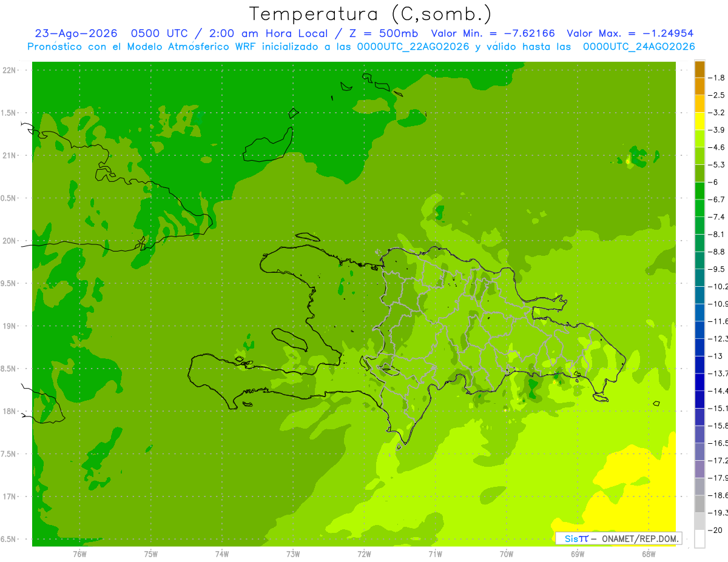Click the '0.5N' latitude axis label

pyautogui.click(x=9, y=198)
